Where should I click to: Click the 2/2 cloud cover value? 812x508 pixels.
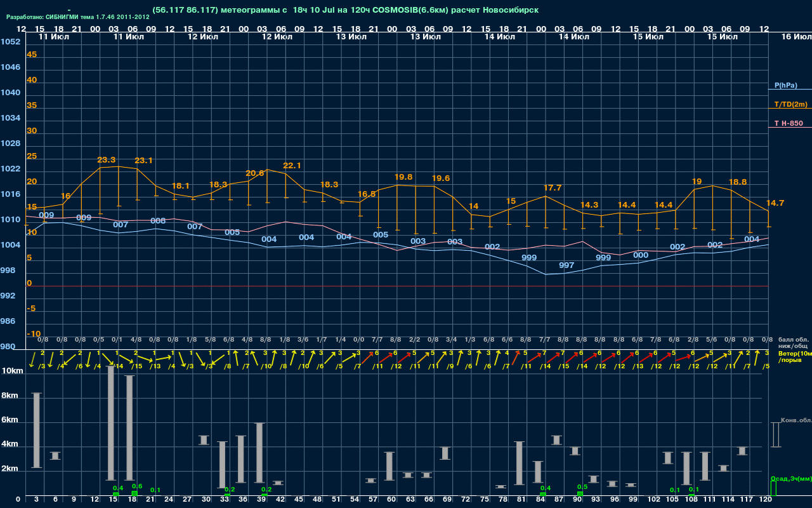[414, 340]
